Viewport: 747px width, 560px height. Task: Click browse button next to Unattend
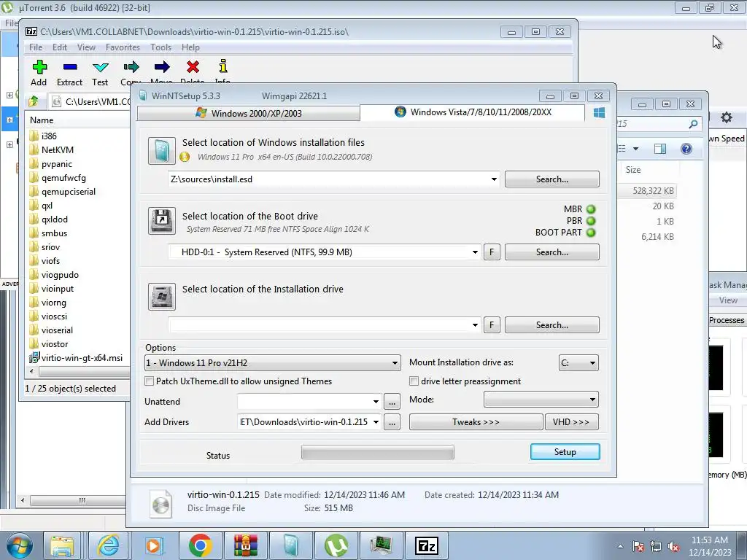[392, 402]
